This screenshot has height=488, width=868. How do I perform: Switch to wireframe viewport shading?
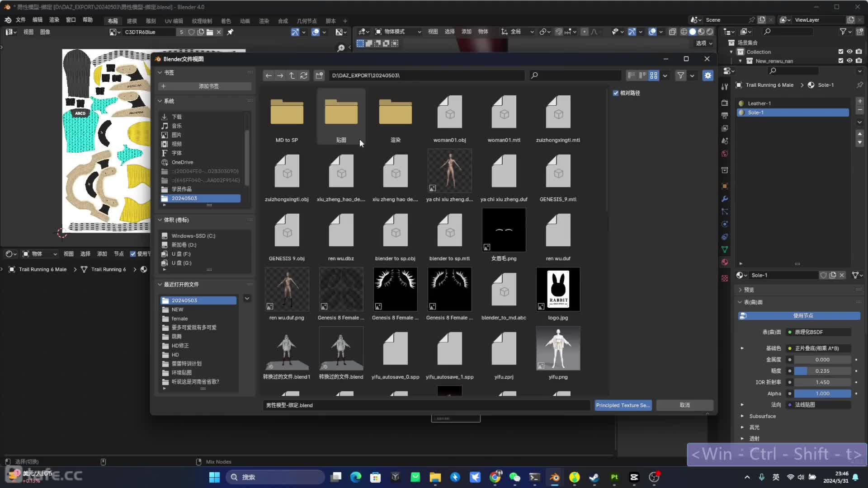click(x=684, y=32)
